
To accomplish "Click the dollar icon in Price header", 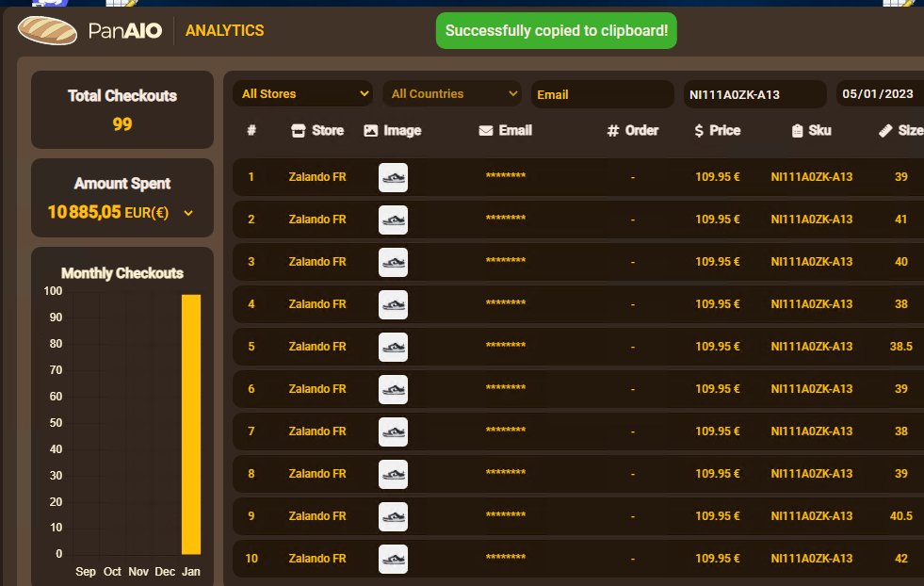I will tap(699, 131).
